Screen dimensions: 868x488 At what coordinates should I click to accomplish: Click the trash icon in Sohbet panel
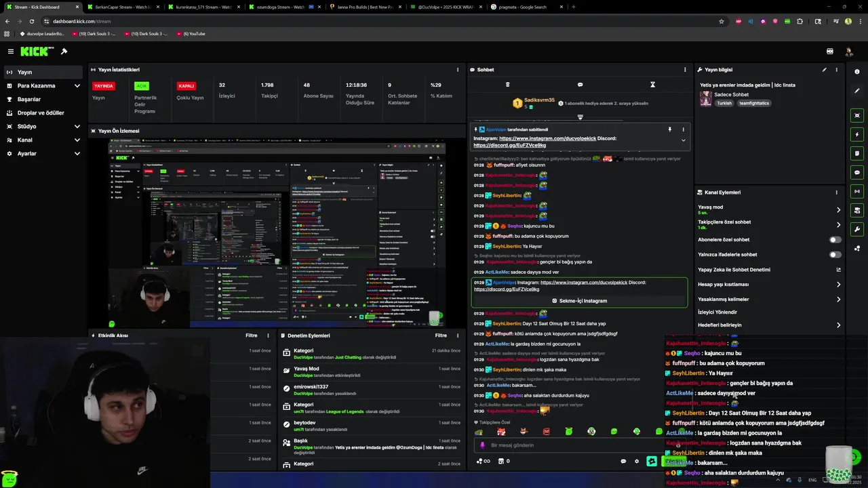coord(507,85)
